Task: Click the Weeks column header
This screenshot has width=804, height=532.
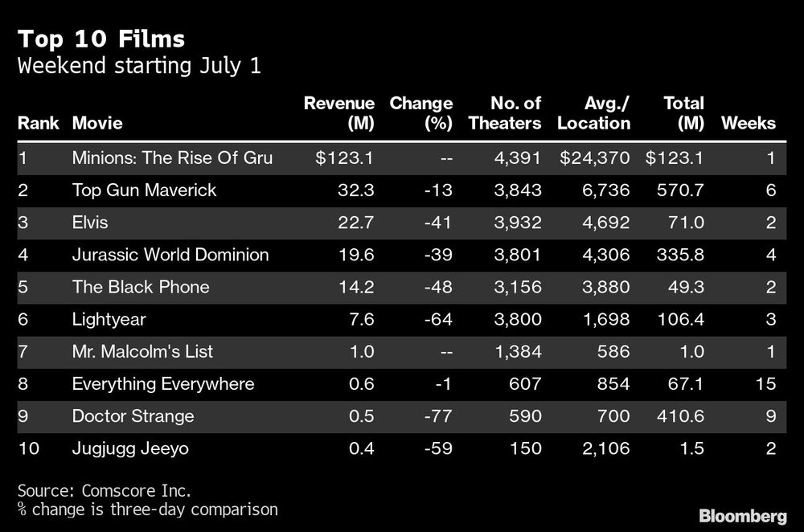Action: click(748, 123)
